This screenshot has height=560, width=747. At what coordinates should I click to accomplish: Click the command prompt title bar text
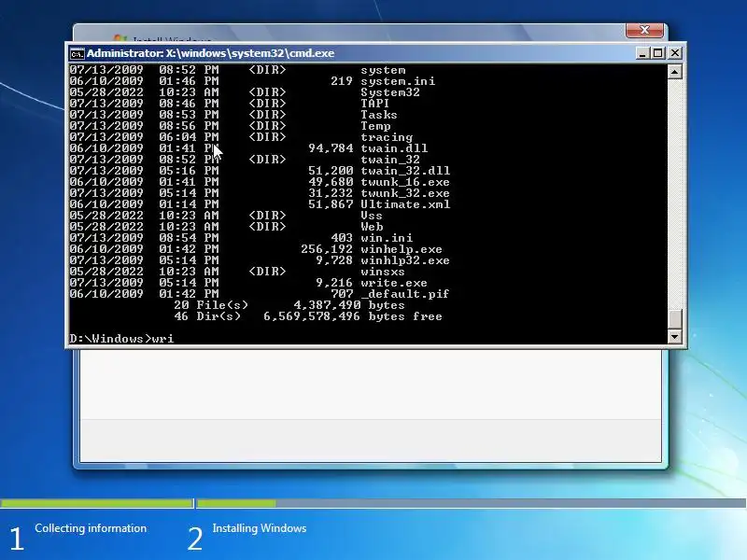coord(210,53)
